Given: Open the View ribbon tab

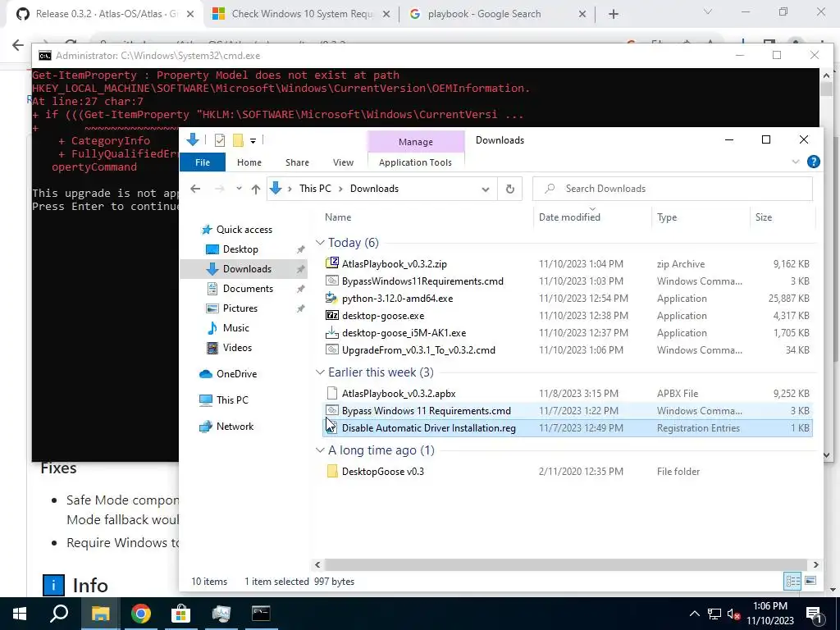Looking at the screenshot, I should [x=343, y=162].
